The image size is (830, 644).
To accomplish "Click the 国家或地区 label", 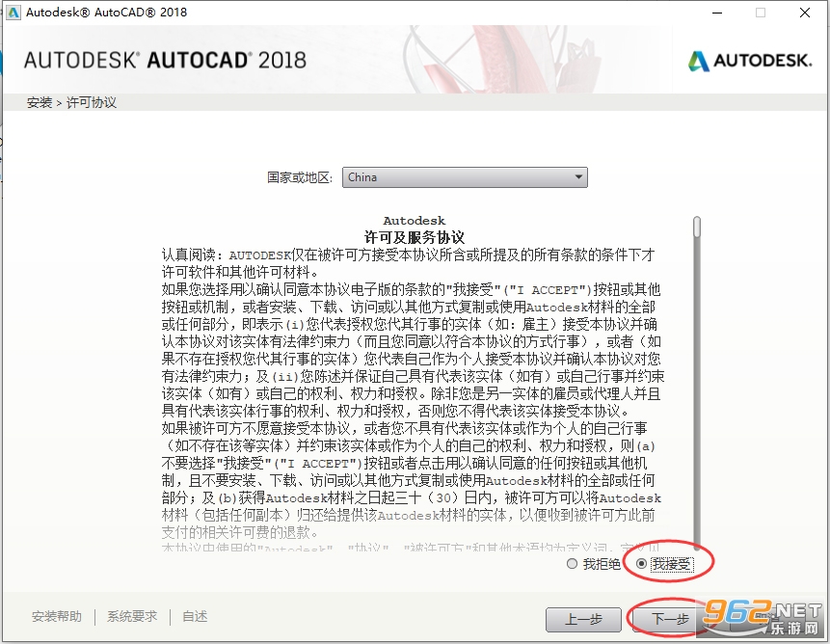I will 300,177.
